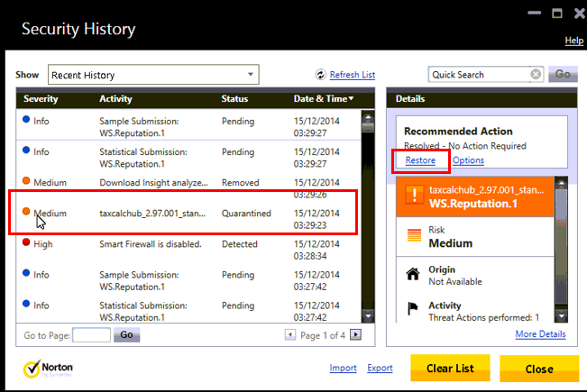Screen dimensions: 587x392
Task: Go to previous page arrow
Action: tap(290, 334)
